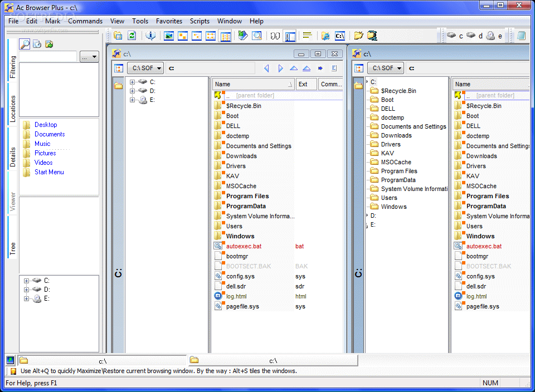Click the binoculars find icon
The width and height of the screenshot is (535, 392).
275,36
